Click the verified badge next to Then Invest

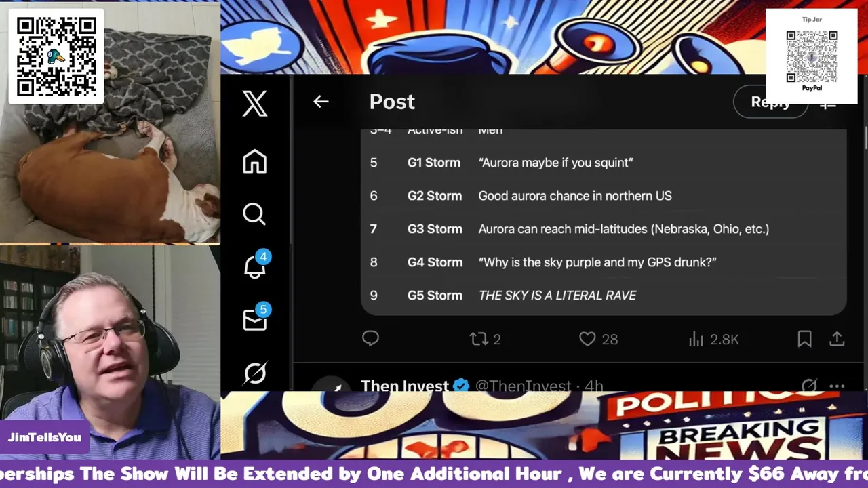[461, 386]
